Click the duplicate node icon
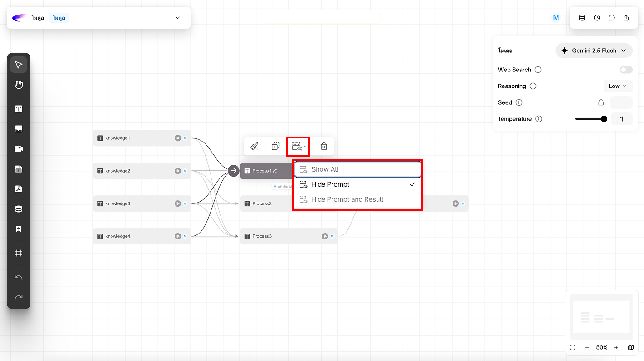This screenshot has height=361, width=644. pos(276,147)
